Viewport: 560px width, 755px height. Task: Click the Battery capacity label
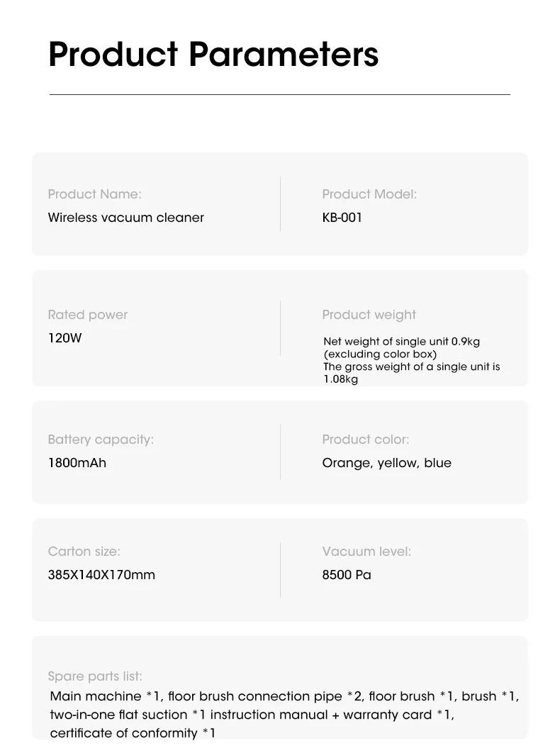(101, 440)
